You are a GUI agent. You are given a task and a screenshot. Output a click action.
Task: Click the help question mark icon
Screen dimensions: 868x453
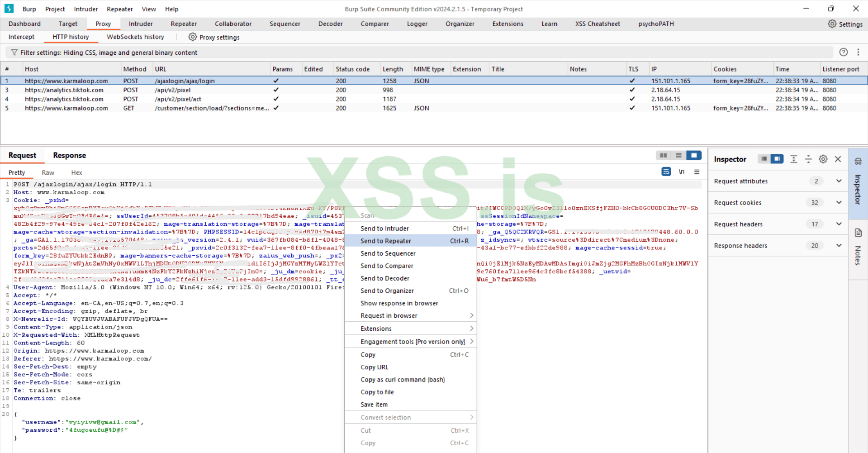pos(843,52)
